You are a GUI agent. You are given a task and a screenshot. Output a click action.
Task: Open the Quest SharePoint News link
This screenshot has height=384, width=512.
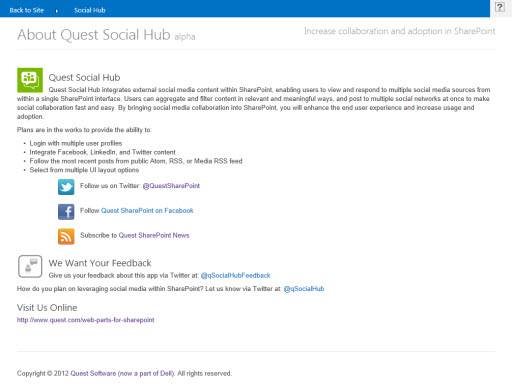pos(154,235)
